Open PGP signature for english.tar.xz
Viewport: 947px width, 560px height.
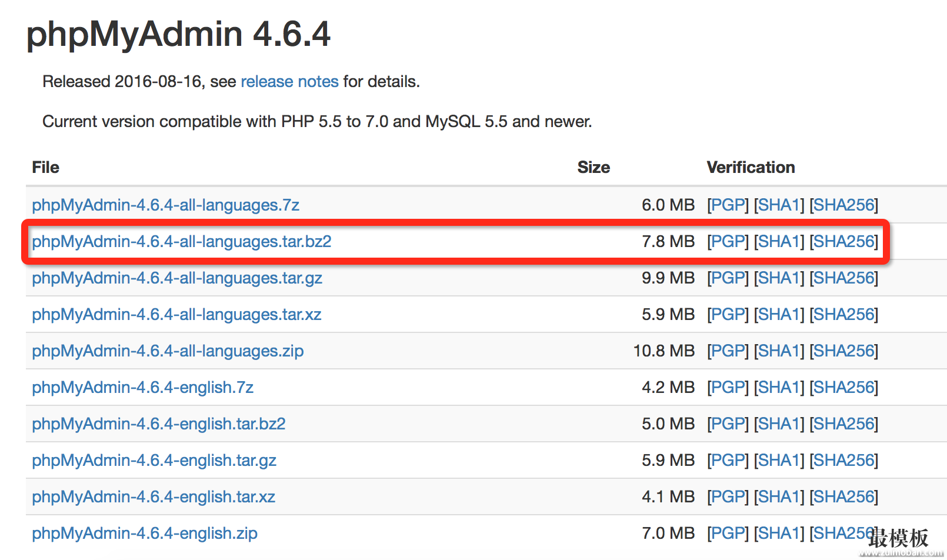pyautogui.click(x=728, y=496)
